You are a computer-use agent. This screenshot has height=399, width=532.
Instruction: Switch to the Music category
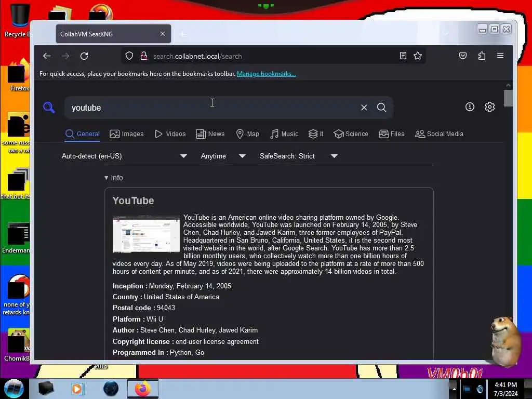click(x=284, y=134)
